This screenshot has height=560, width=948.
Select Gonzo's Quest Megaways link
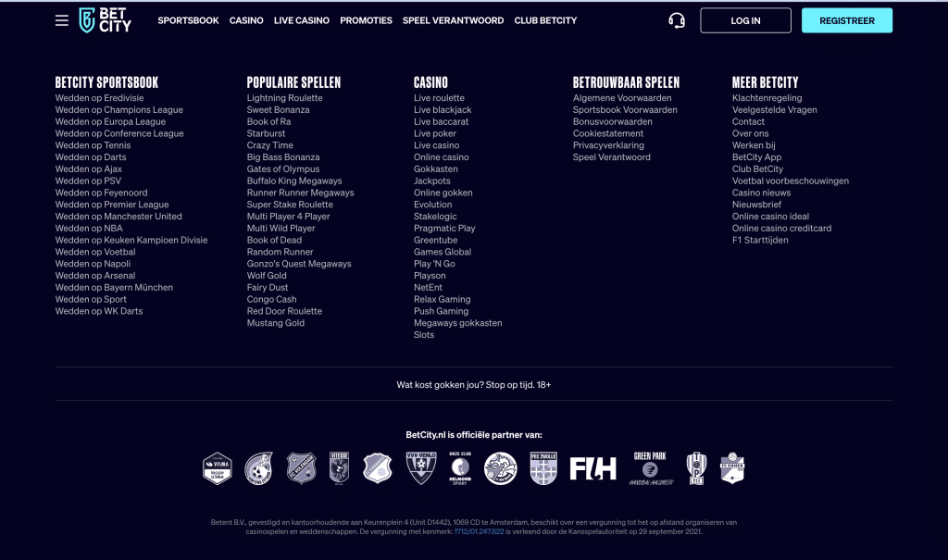click(299, 264)
